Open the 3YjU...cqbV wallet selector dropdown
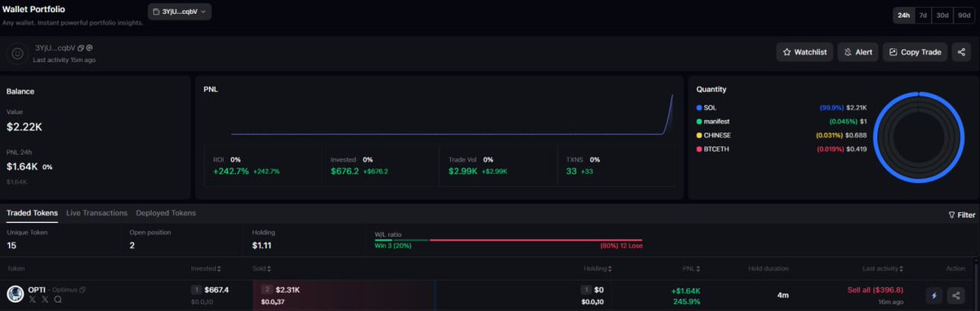Viewport: 980px width, 311px height. click(180, 11)
